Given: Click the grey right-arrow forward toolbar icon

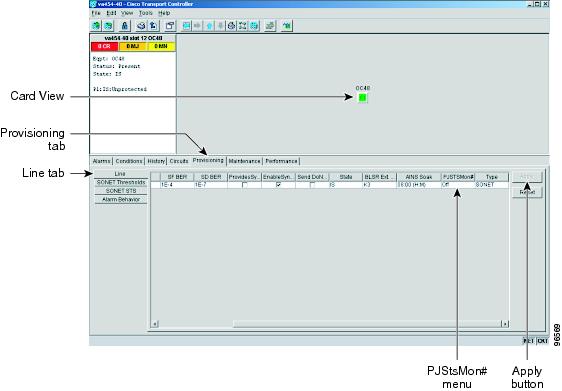Looking at the screenshot, I should coord(197,25).
